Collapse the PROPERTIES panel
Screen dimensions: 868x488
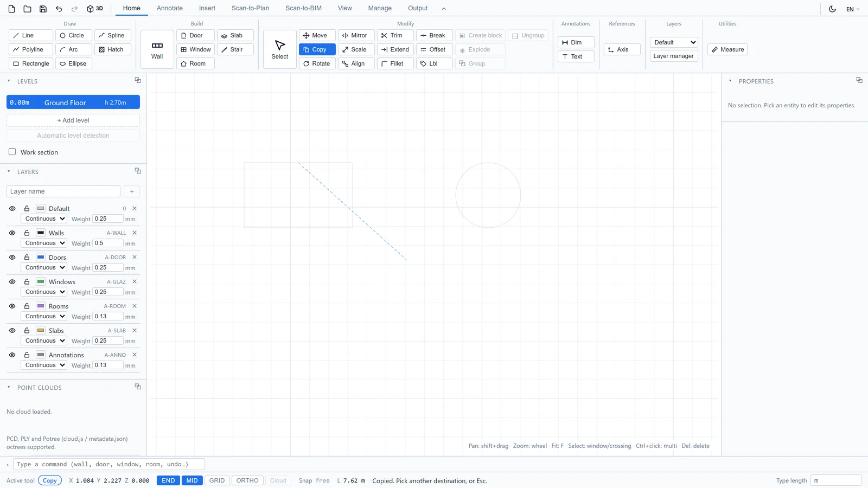730,81
